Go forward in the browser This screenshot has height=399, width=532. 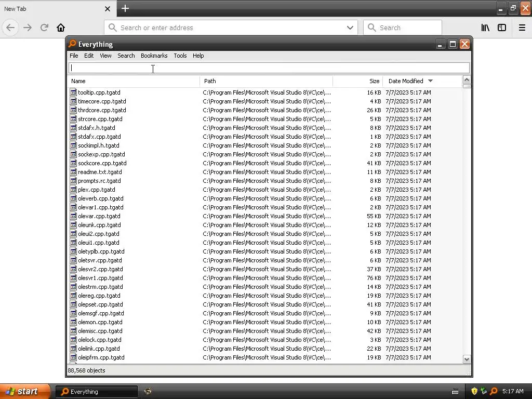pos(28,28)
